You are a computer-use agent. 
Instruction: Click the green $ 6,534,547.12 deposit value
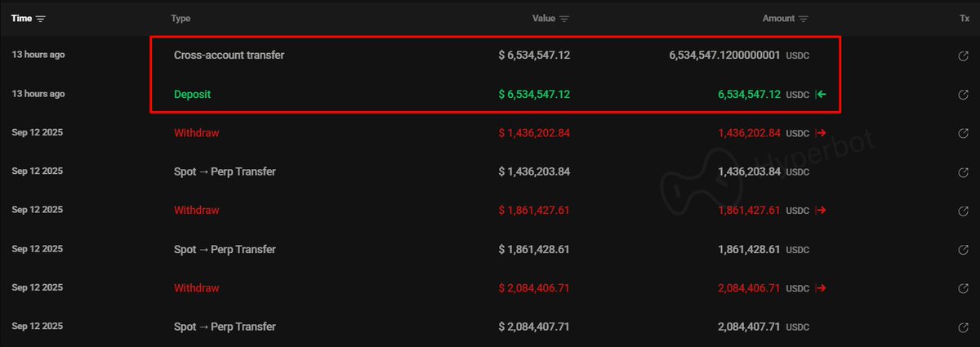click(x=534, y=95)
